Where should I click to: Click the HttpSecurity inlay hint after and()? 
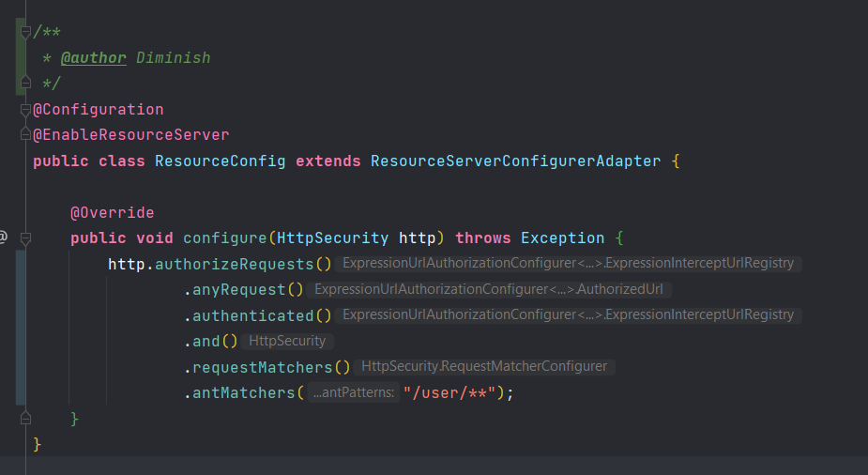click(x=287, y=341)
